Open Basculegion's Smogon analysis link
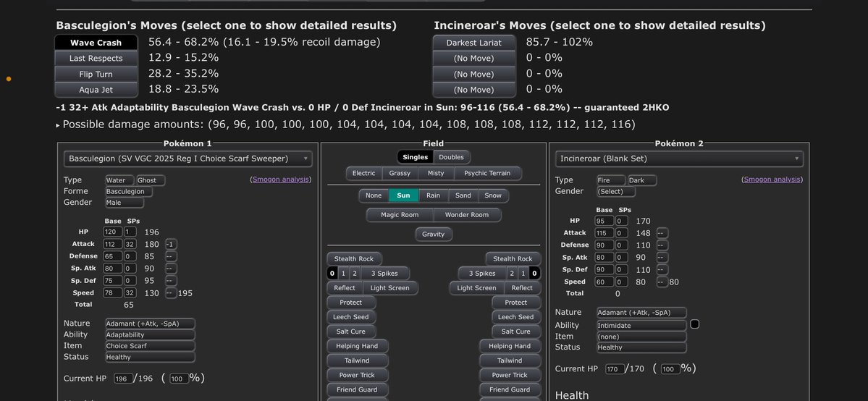 281,180
